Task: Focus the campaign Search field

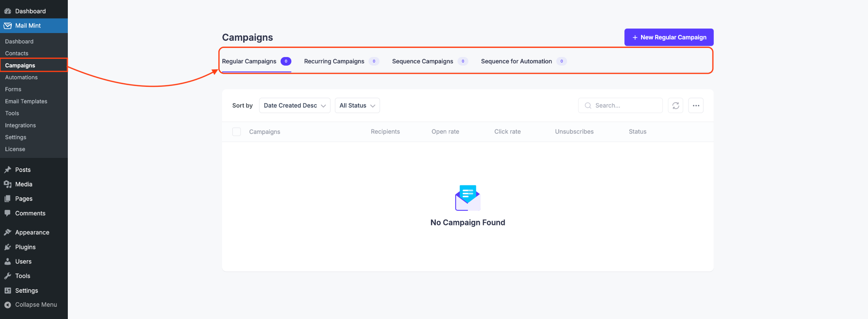Action: (620, 105)
